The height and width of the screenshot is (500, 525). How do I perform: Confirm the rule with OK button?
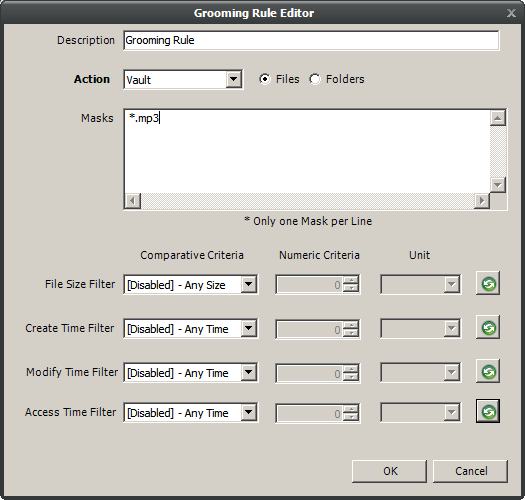[x=389, y=471]
